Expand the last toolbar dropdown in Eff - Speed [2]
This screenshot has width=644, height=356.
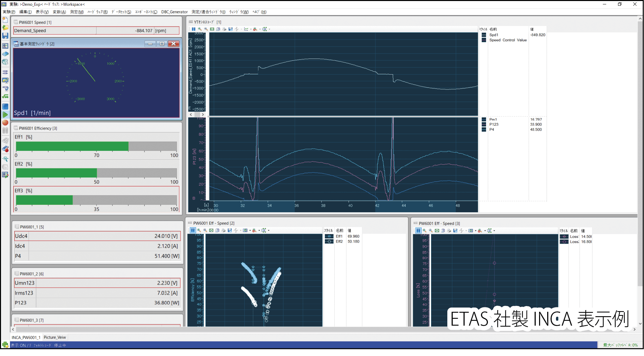click(269, 230)
